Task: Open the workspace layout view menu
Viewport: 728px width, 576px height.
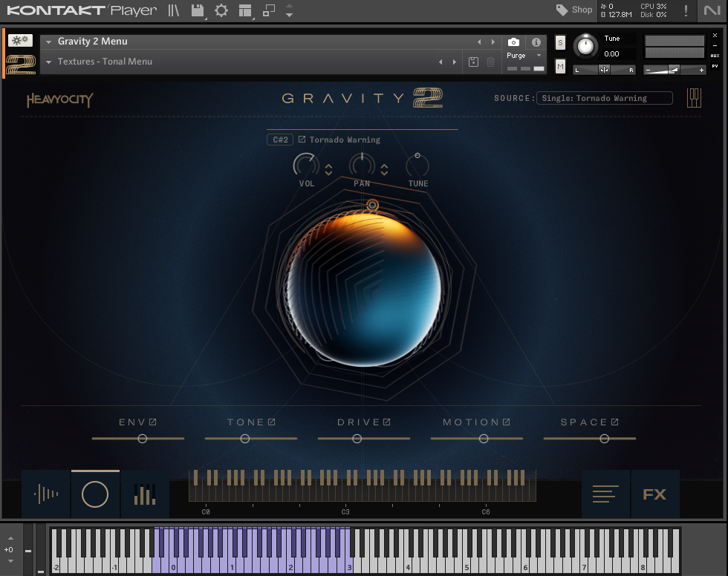Action: tap(245, 10)
